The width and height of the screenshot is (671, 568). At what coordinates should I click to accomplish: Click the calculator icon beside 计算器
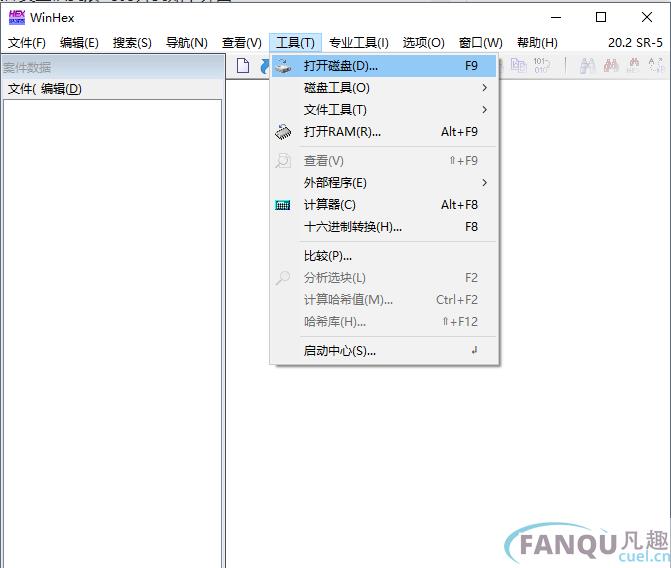(x=282, y=205)
